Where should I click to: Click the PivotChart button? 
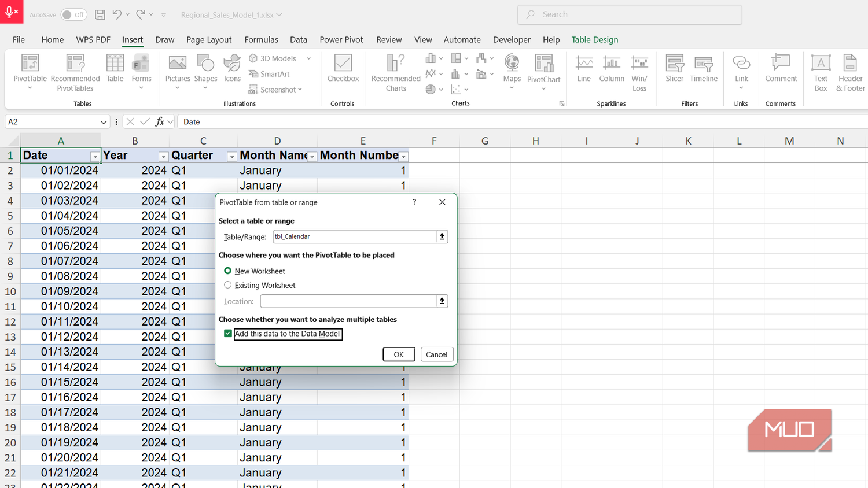(x=544, y=72)
